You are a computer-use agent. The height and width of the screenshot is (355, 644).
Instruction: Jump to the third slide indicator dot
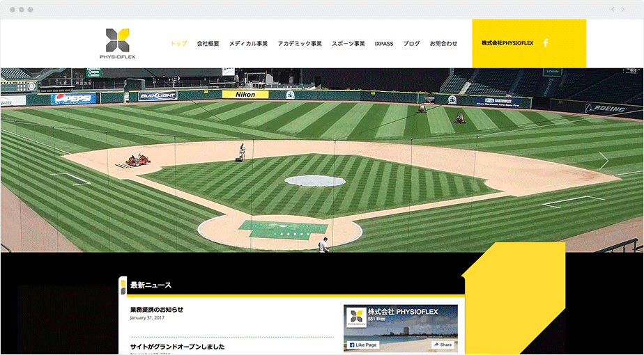click(x=289, y=234)
